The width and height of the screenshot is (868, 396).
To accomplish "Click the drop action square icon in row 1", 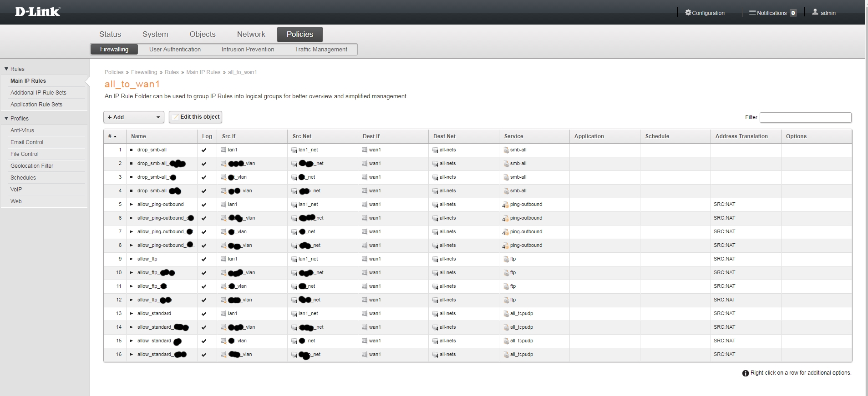I will (x=132, y=150).
